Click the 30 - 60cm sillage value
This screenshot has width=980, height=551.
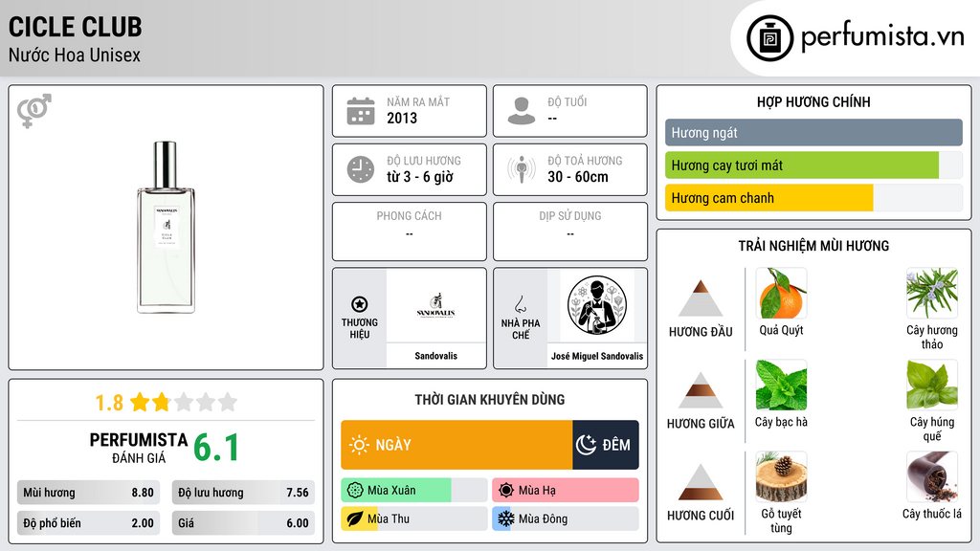pyautogui.click(x=578, y=177)
